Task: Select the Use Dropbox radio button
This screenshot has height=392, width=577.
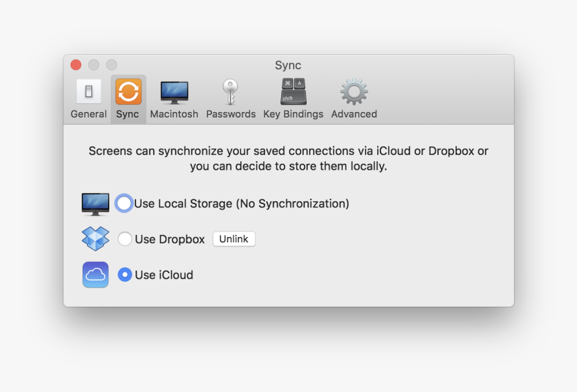Action: point(125,239)
